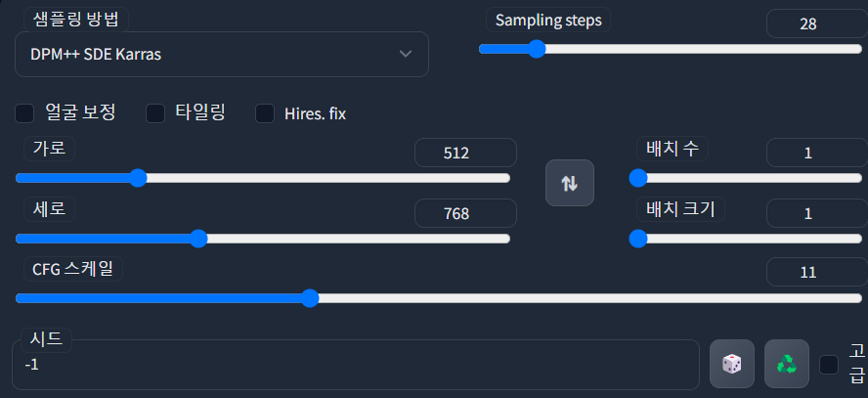Screen dimensions: 868x398
Task: Click the 세로 height slider track
Action: (262, 239)
